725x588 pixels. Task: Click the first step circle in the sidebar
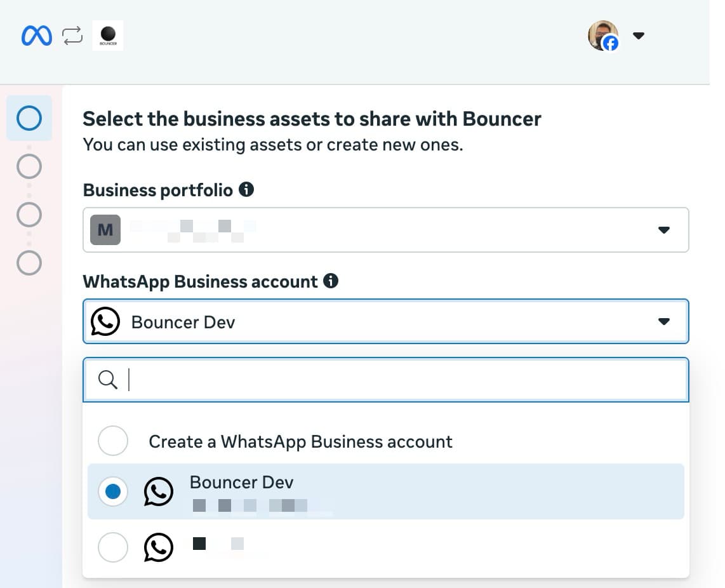click(x=28, y=118)
